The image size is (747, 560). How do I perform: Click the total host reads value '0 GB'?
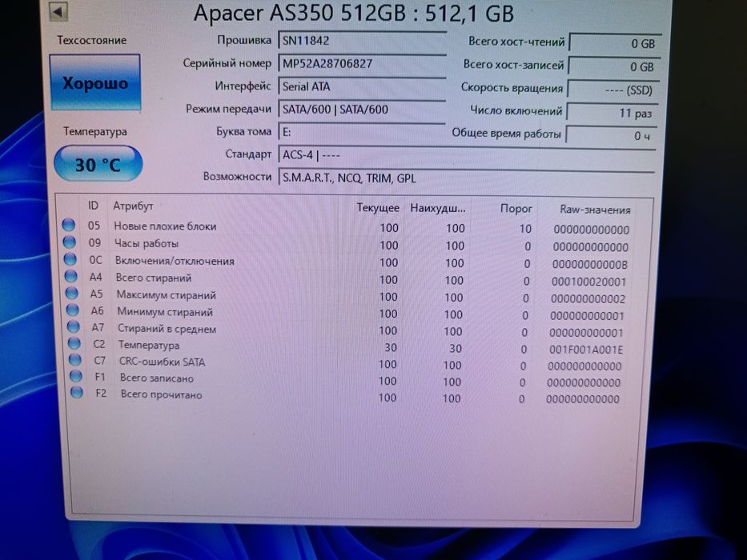(615, 43)
